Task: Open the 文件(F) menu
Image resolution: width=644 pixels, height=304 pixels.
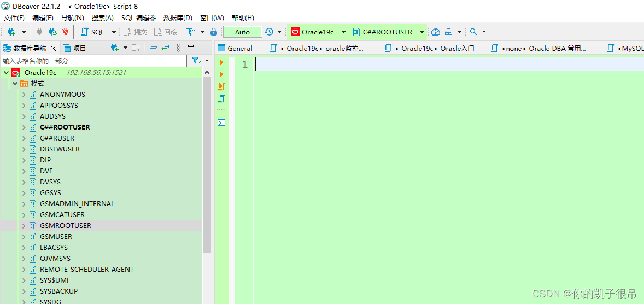Action: tap(14, 17)
